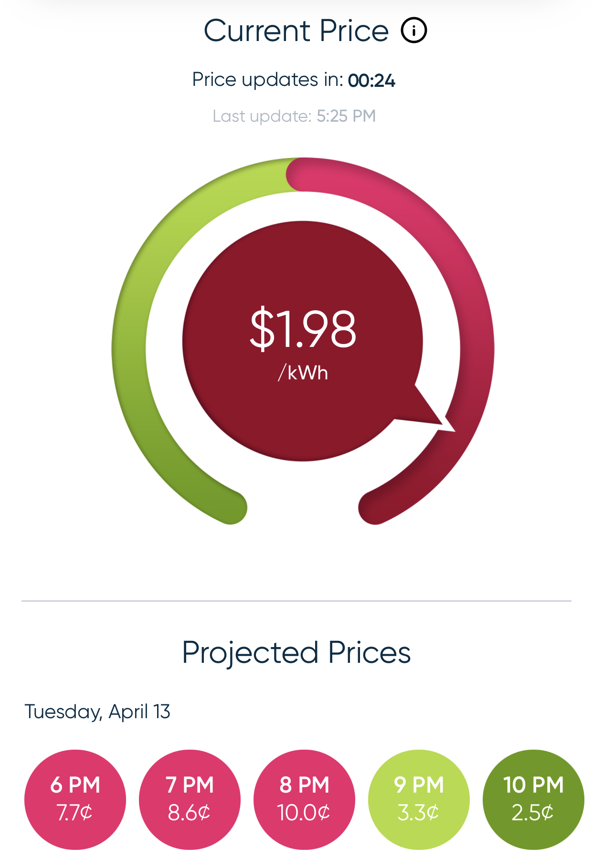The width and height of the screenshot is (593, 868).
Task: Click the 'Last update:' gray label
Action: point(262,116)
